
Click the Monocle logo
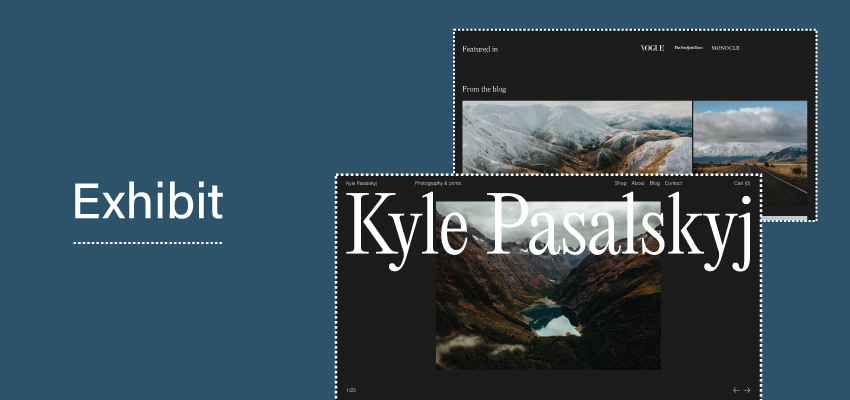coord(725,48)
